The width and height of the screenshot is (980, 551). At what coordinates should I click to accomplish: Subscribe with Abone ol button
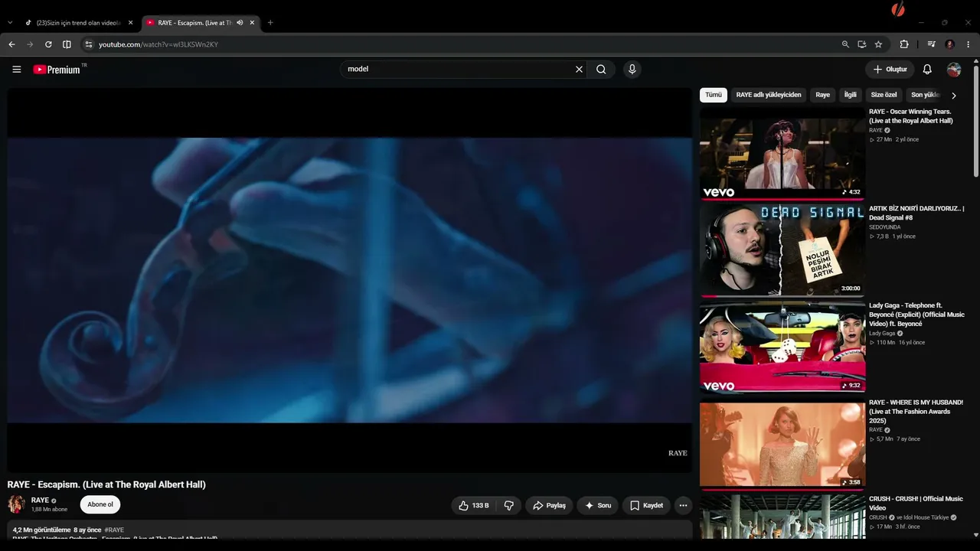(x=100, y=505)
